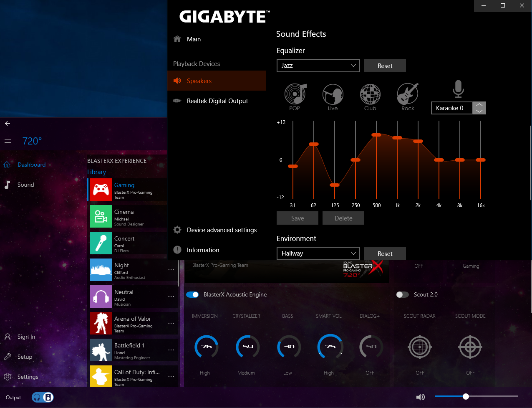Open the Battlefield 1 more options
The image size is (532, 408).
pyautogui.click(x=171, y=350)
